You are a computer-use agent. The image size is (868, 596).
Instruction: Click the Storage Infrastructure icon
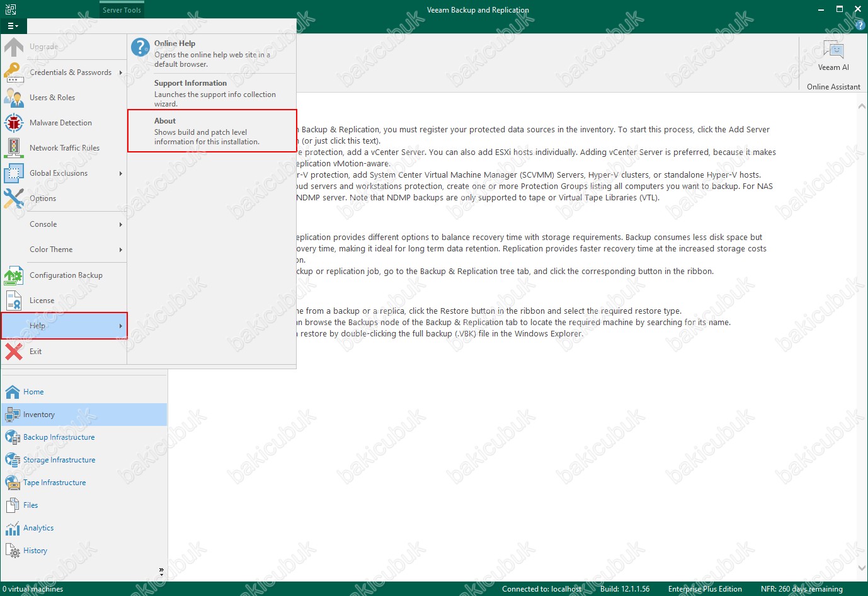click(x=13, y=460)
